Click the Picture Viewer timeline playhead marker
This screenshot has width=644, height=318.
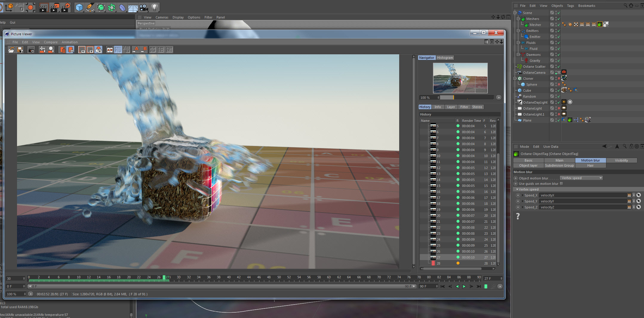[x=164, y=277]
